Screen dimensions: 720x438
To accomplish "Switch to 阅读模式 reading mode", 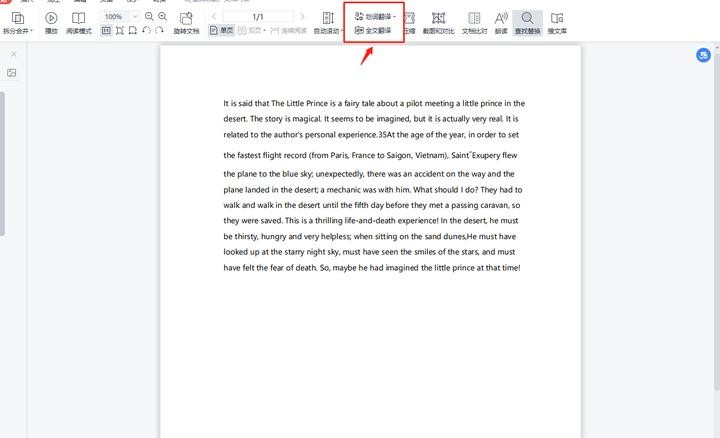I will click(x=78, y=22).
